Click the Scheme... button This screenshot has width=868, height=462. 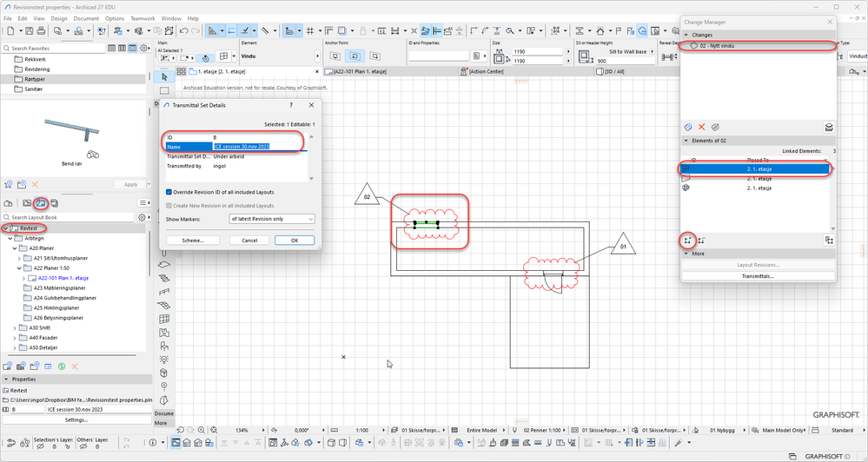[x=192, y=240]
